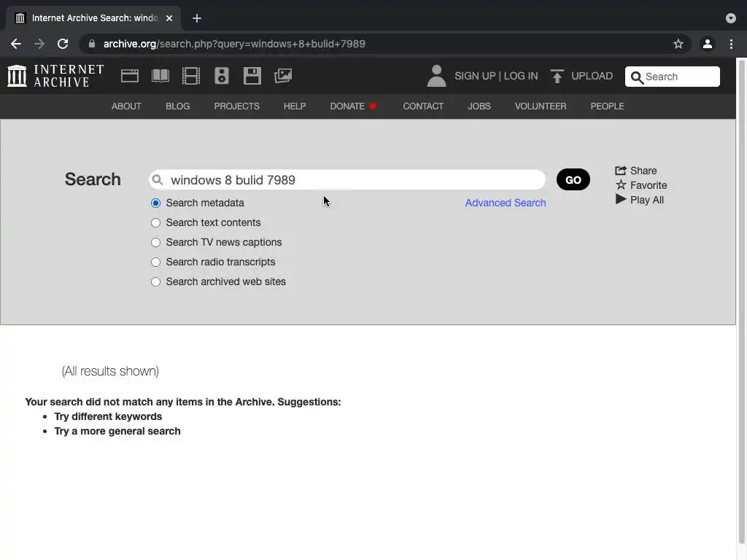Click the Favorite link text
This screenshot has height=560, width=747.
click(649, 185)
